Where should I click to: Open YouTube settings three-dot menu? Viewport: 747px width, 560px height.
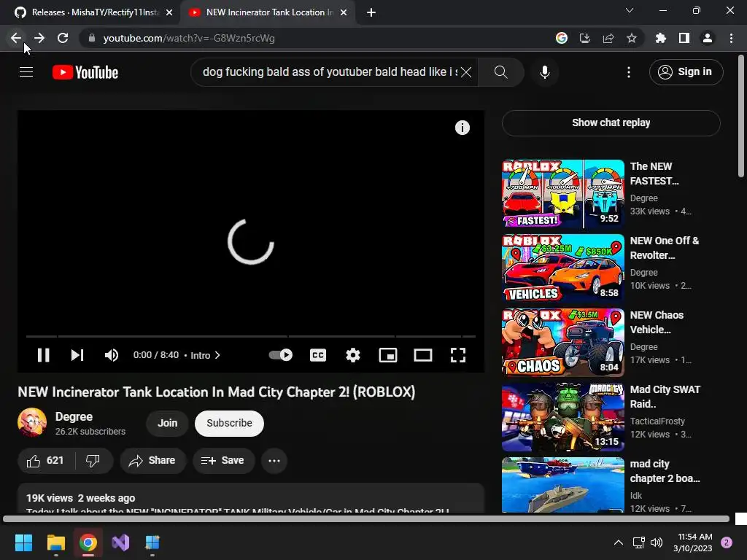tap(629, 72)
